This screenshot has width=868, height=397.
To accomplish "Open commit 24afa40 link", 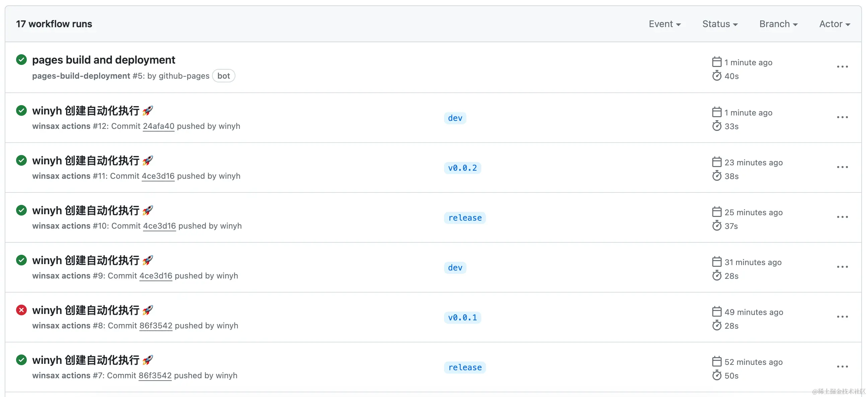I will click(x=158, y=126).
